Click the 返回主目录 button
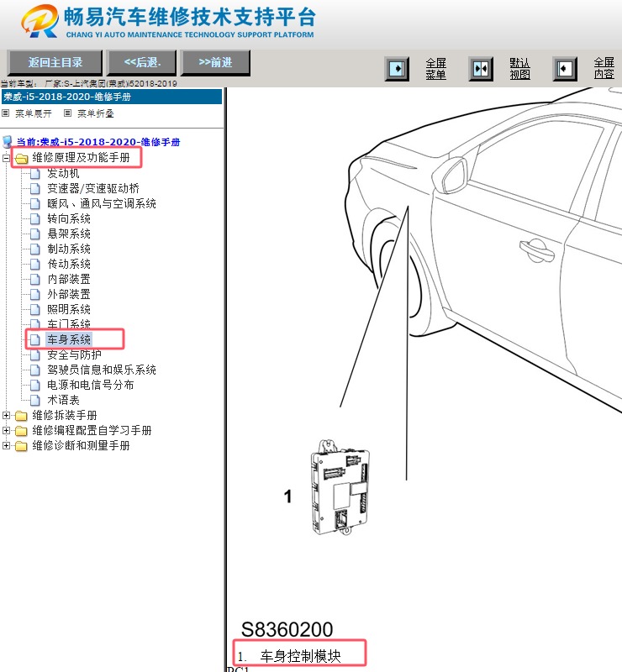 [55, 62]
